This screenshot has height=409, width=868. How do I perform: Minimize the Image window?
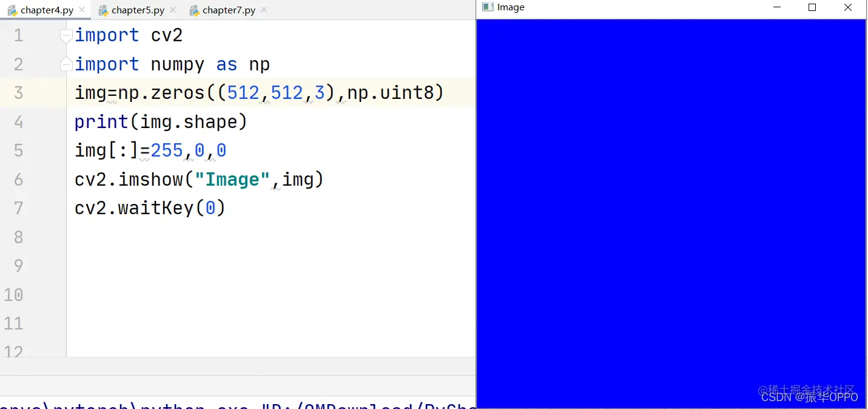pyautogui.click(x=777, y=7)
